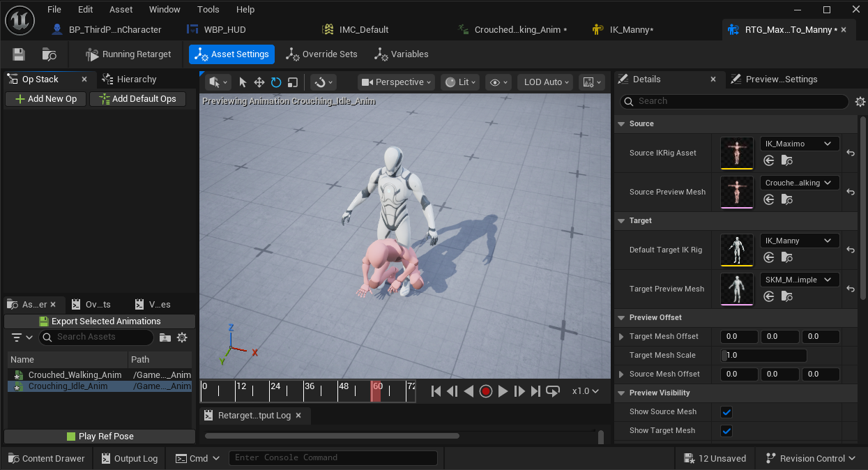This screenshot has height=470, width=868.
Task: Open Variables from the toolbar
Action: tap(402, 54)
